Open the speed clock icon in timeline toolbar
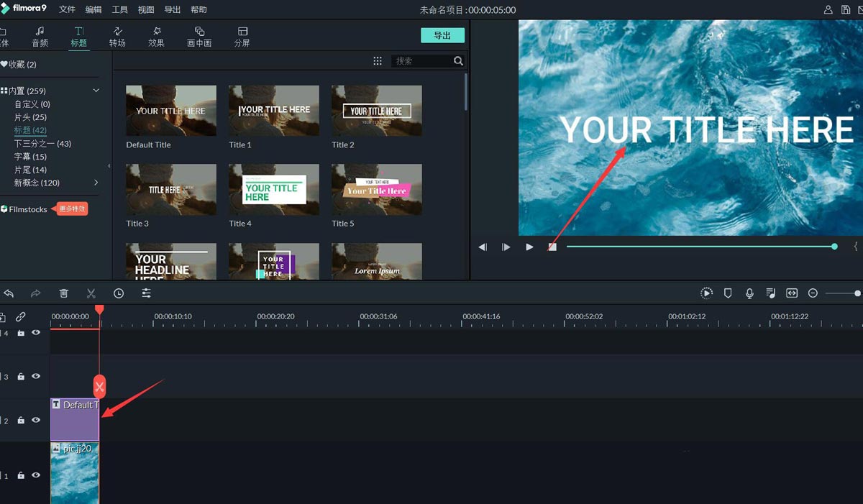The height and width of the screenshot is (504, 863). coord(119,293)
